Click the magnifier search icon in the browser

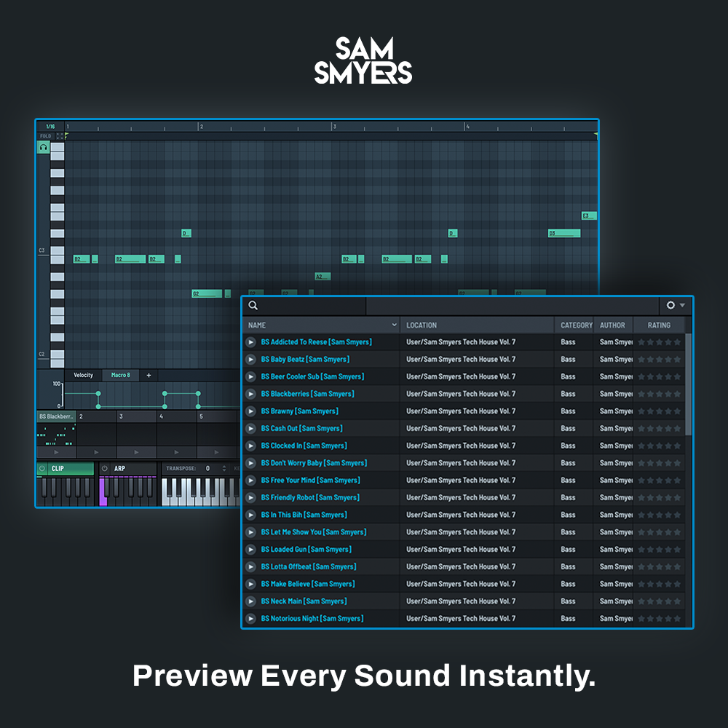(253, 305)
